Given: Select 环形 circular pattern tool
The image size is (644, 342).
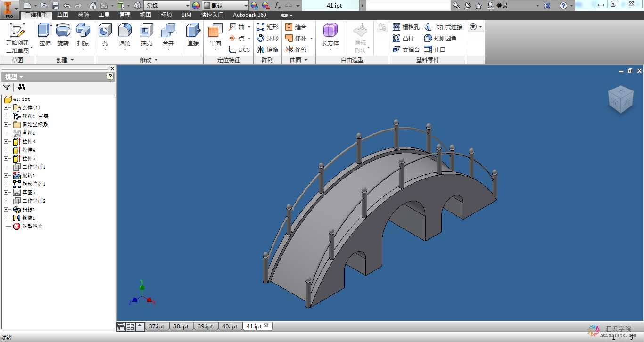Looking at the screenshot, I should [267, 38].
